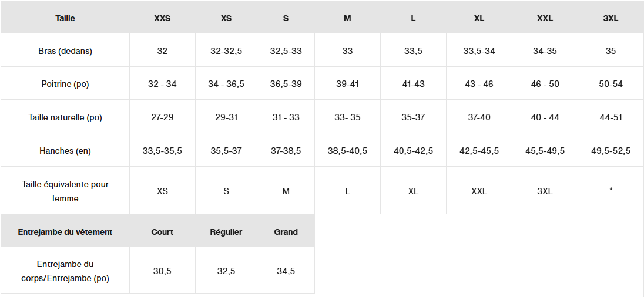Click the Taille header cell
This screenshot has width=644, height=297.
[x=65, y=18]
